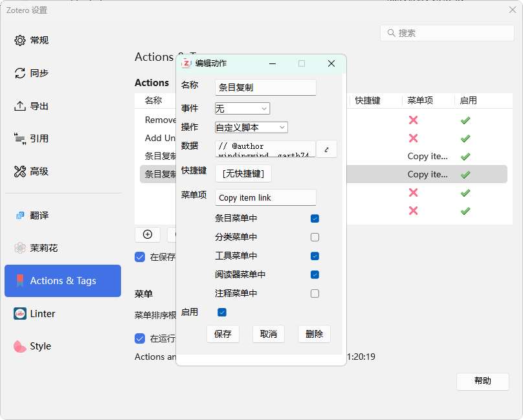Enable the 注释菜单中 checkbox

click(315, 294)
